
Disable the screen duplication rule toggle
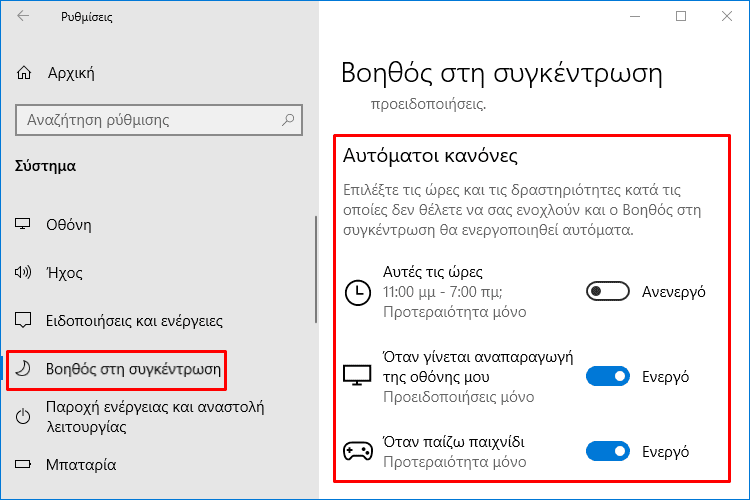[x=607, y=376]
